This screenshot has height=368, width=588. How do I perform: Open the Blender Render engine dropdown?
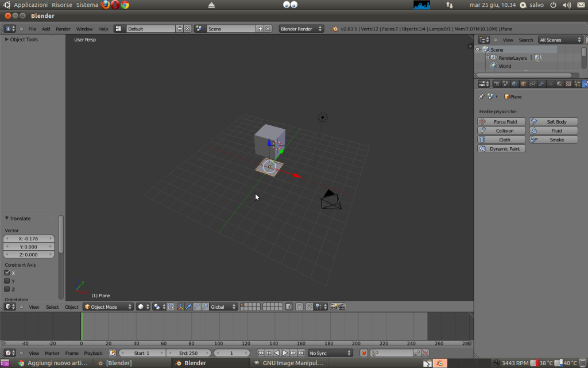pos(301,29)
